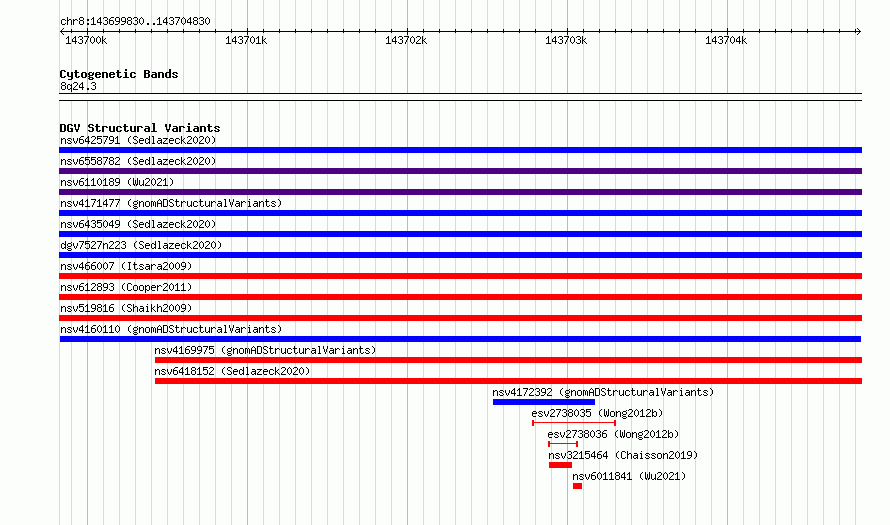Click the blue bar under nsv6425791

point(460,150)
